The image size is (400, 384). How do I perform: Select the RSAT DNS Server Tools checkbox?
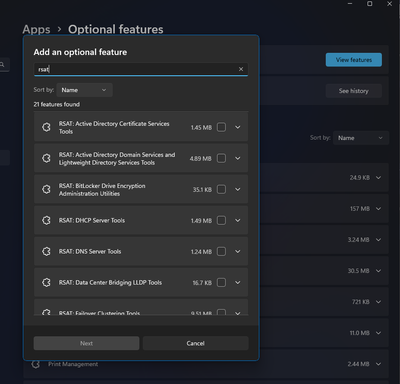tap(221, 251)
